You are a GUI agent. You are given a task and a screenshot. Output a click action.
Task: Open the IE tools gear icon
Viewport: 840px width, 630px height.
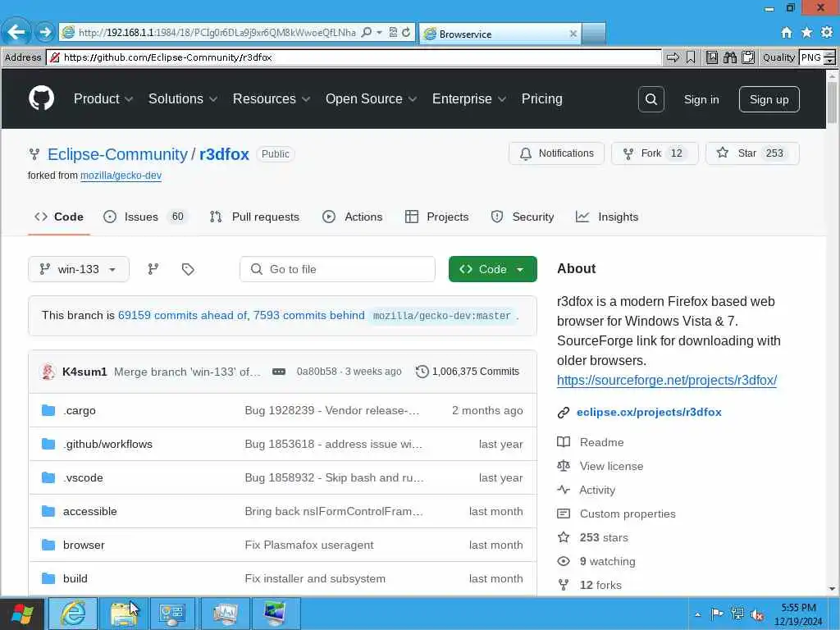[x=827, y=33]
